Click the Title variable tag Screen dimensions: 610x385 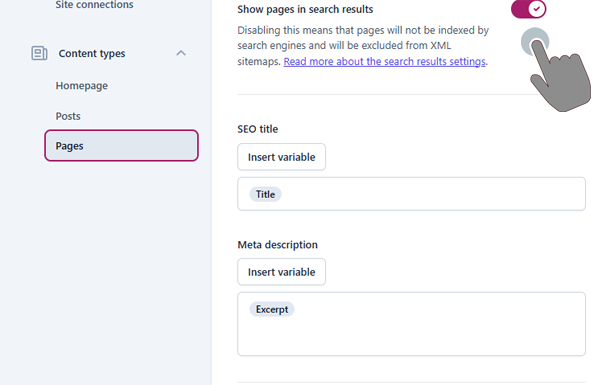pos(265,194)
